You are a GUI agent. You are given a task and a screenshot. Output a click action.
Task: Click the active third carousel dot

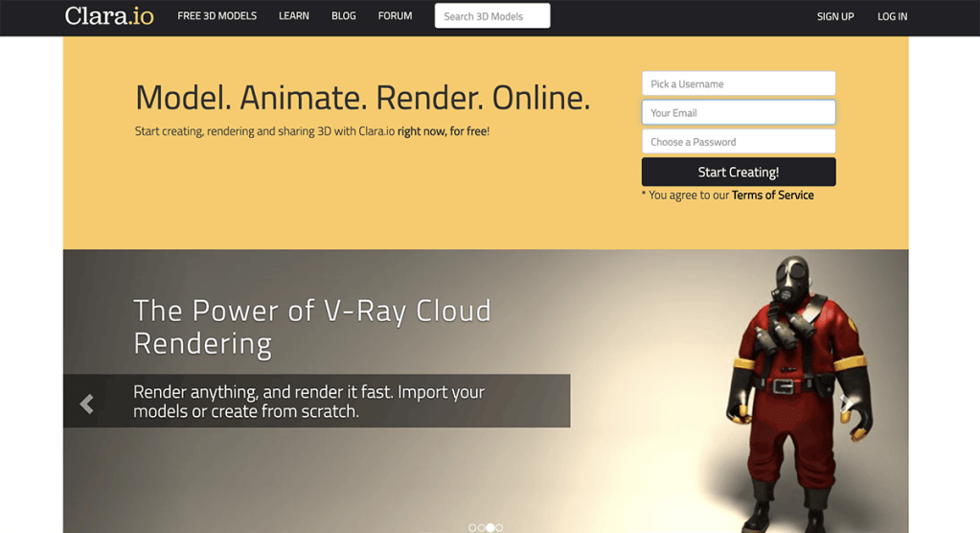[x=490, y=527]
